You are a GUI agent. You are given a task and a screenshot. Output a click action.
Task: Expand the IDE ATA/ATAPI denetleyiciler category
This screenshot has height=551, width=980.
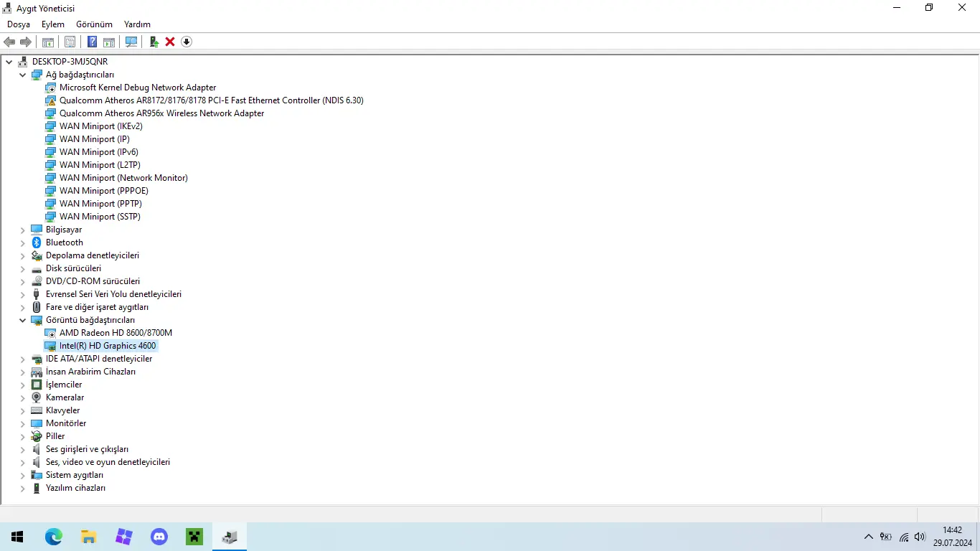coord(23,359)
